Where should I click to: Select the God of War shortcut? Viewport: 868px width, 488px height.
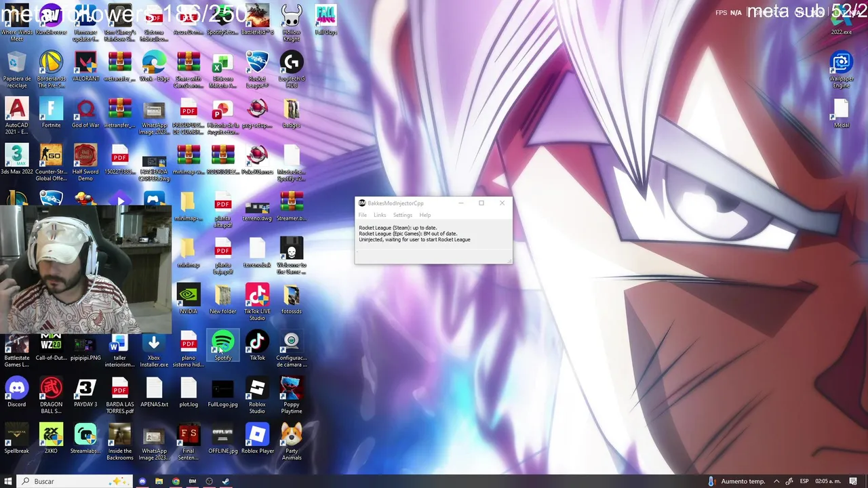click(85, 113)
